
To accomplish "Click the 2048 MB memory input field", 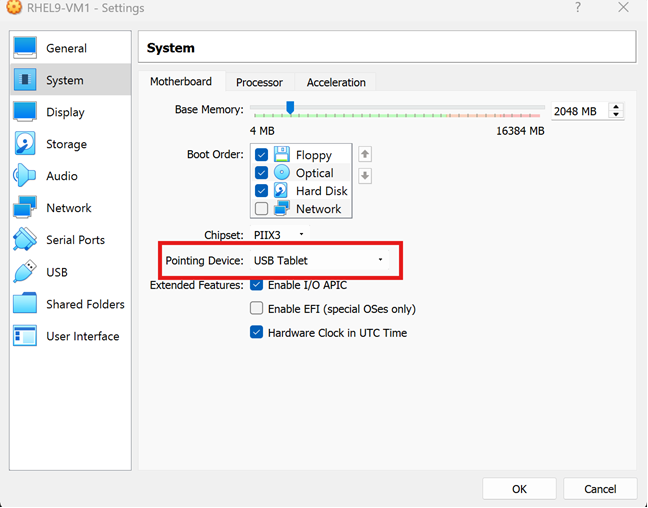I will (x=579, y=111).
